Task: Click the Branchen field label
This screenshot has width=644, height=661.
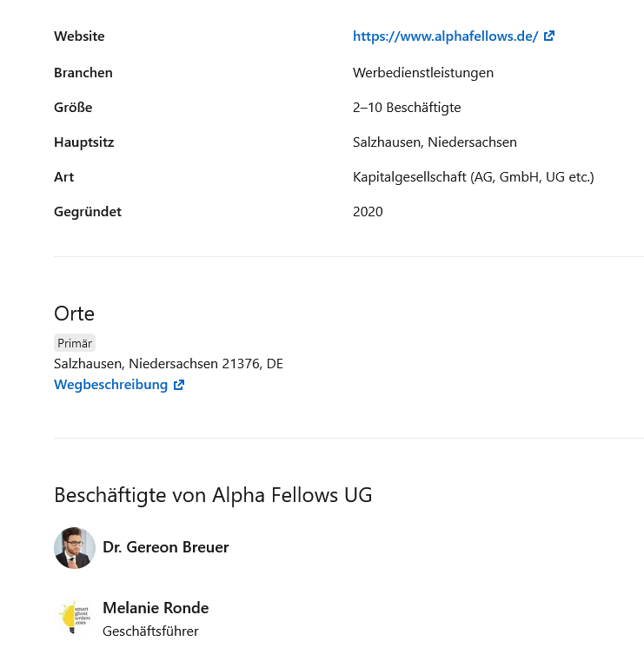Action: pos(83,73)
